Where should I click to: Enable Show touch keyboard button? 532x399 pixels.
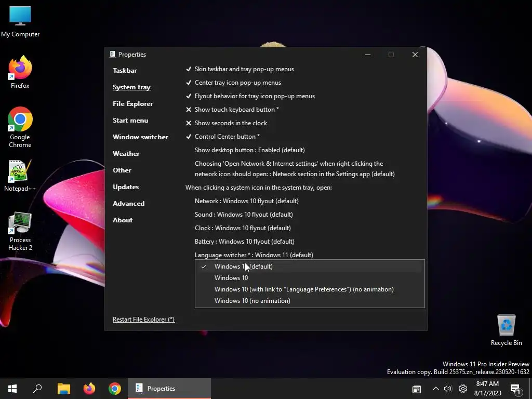click(x=232, y=110)
